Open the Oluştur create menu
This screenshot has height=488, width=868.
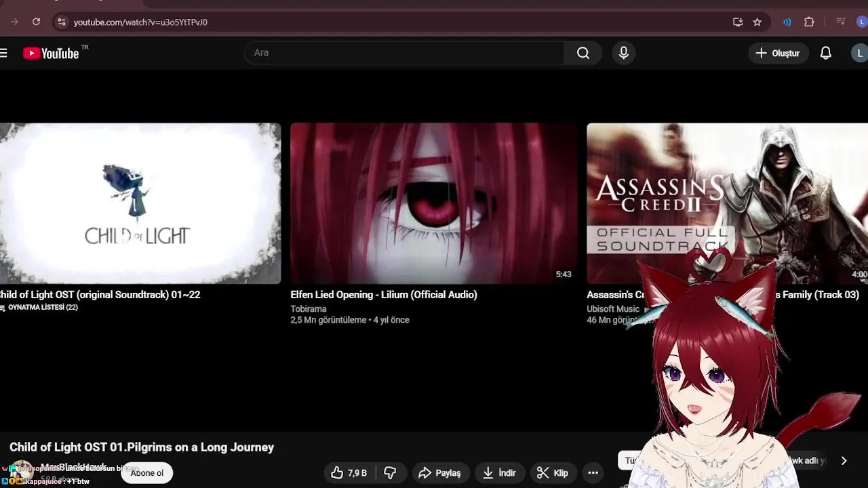pyautogui.click(x=778, y=53)
